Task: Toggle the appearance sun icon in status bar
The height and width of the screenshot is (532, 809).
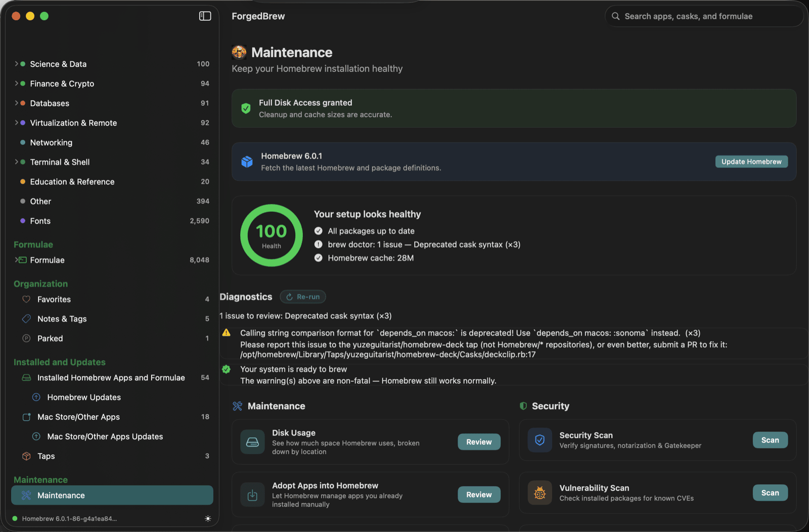Action: 208,518
